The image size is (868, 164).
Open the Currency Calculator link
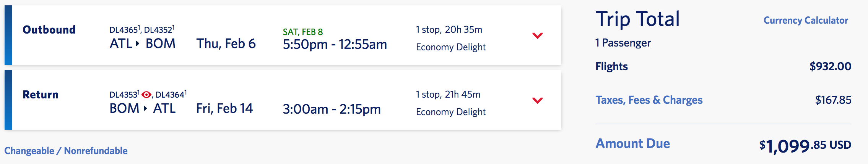pyautogui.click(x=805, y=20)
